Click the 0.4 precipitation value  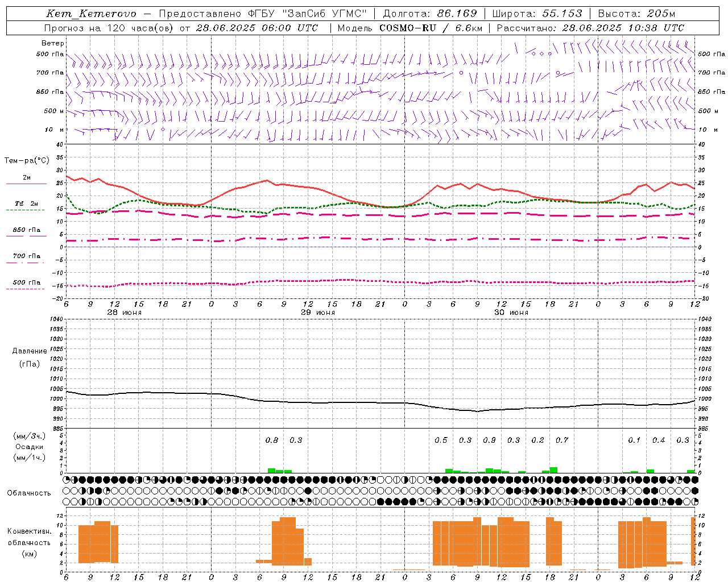point(659,440)
